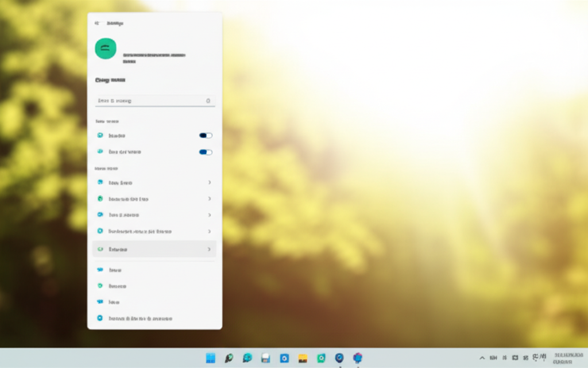Image resolution: width=588 pixels, height=368 pixels.
Task: Toggle the second switch in the panel
Action: [x=206, y=152]
